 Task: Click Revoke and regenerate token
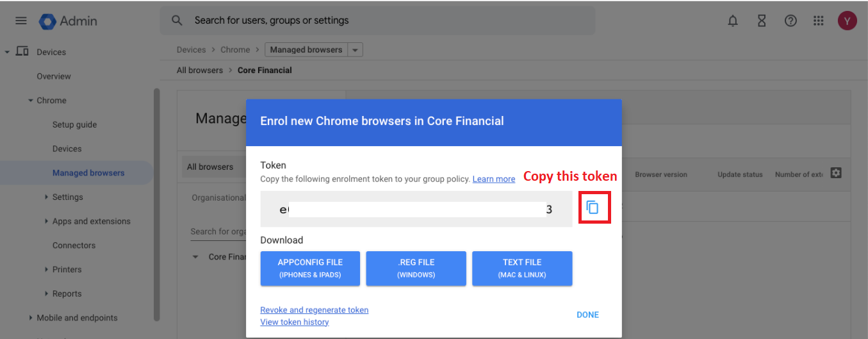click(315, 310)
